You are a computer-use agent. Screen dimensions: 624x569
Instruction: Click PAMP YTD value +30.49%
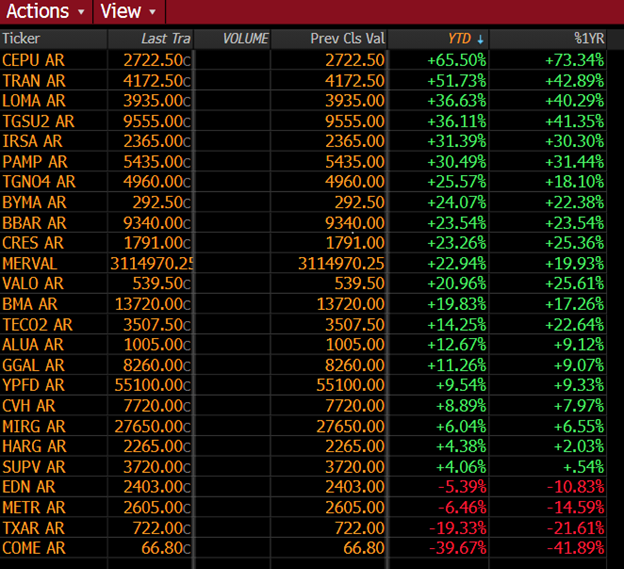click(x=457, y=162)
